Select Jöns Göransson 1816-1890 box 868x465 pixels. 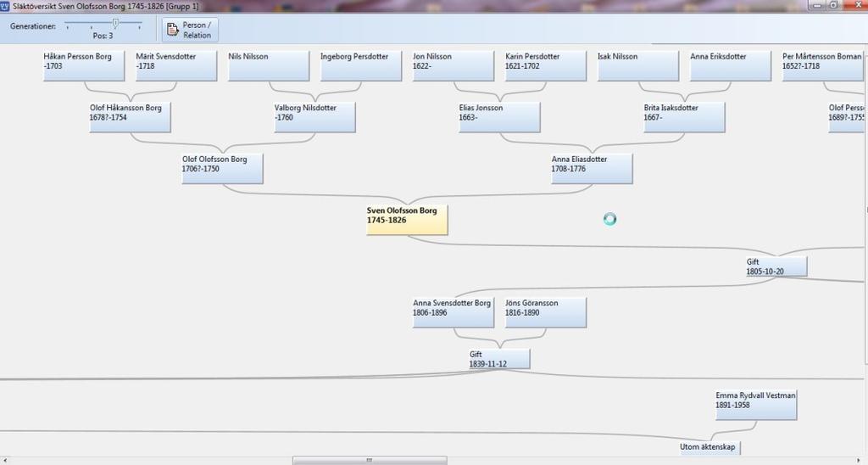coord(546,312)
